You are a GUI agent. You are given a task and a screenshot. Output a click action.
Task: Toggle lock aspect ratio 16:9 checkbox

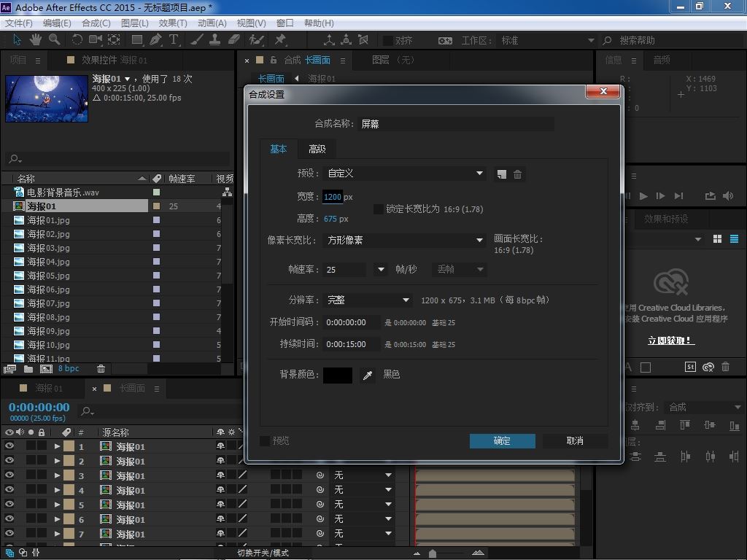coord(379,209)
